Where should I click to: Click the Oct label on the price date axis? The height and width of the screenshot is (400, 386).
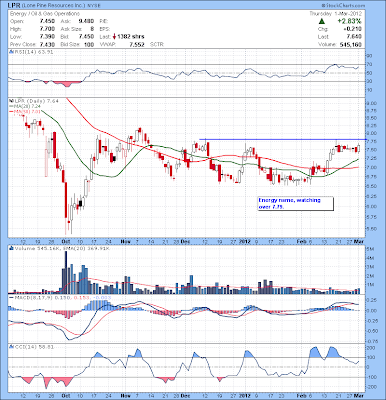65,241
